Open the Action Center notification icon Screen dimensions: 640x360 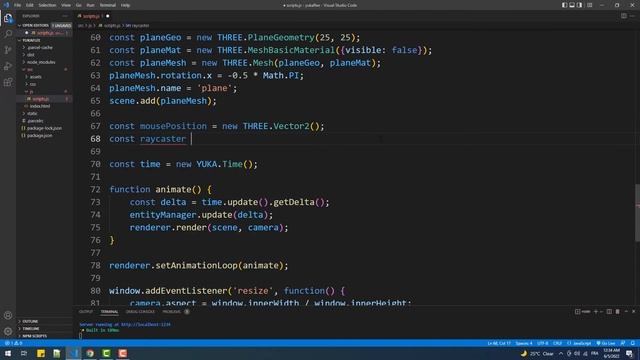point(629,353)
